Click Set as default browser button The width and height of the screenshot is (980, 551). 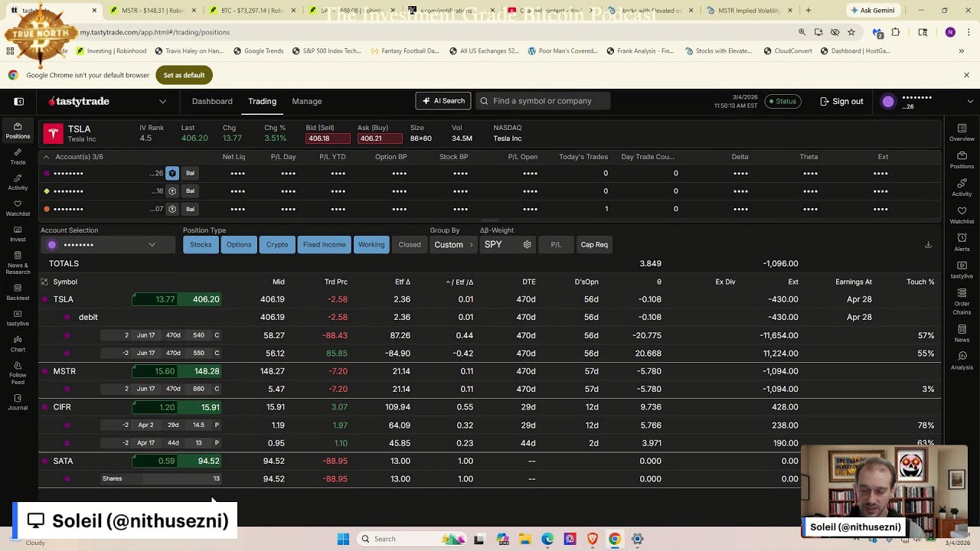[184, 75]
